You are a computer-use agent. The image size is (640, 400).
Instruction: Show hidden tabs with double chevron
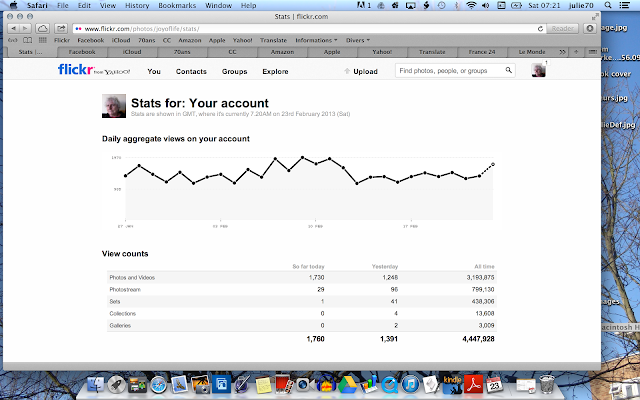[x=562, y=52]
